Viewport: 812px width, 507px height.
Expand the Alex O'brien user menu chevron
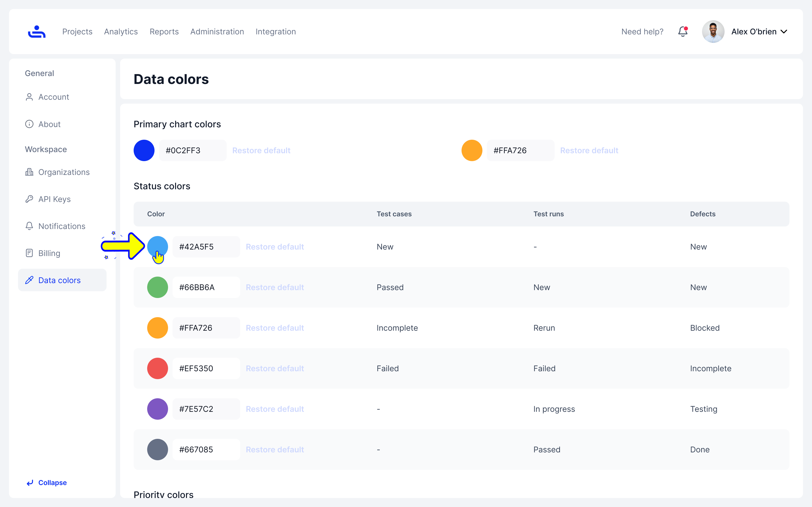click(784, 32)
